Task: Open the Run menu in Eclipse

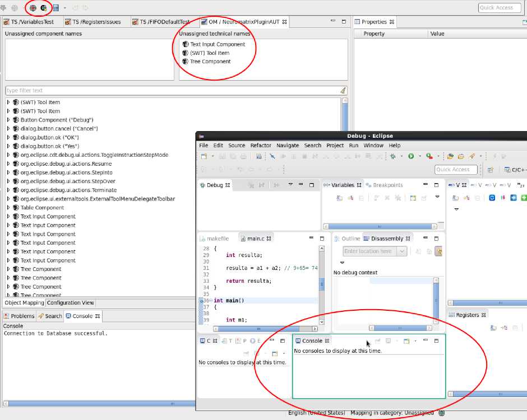Action: [353, 146]
